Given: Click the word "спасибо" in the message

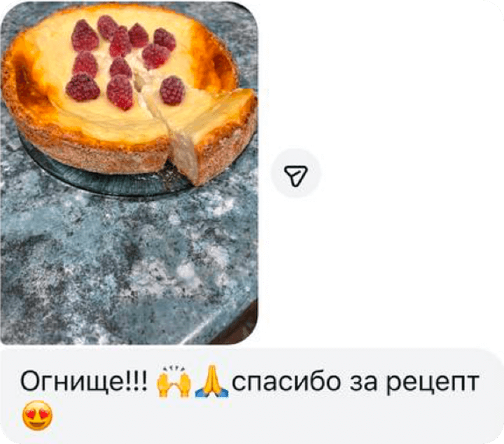Looking at the screenshot, I should [286, 382].
